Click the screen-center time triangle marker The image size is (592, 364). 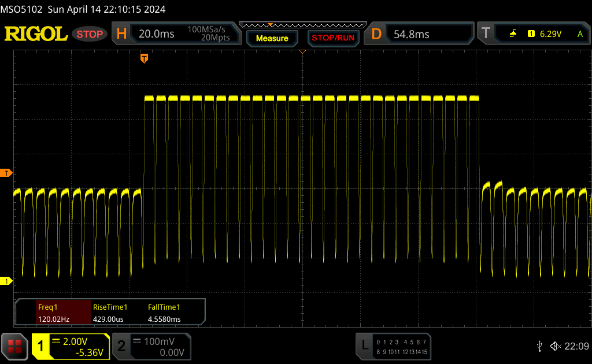click(302, 51)
